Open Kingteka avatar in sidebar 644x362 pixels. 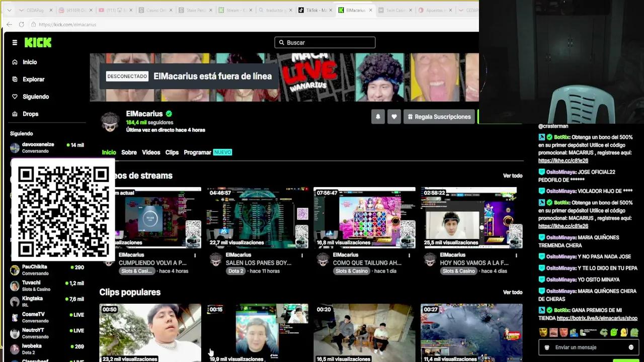tap(15, 302)
